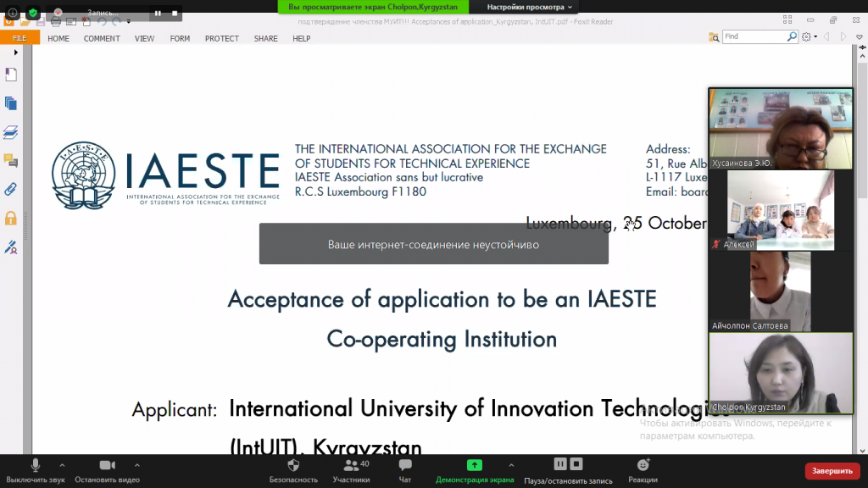868x488 pixels.
Task: Click the "Acceptance of application to be an IAESTE" heading
Action: (x=442, y=299)
